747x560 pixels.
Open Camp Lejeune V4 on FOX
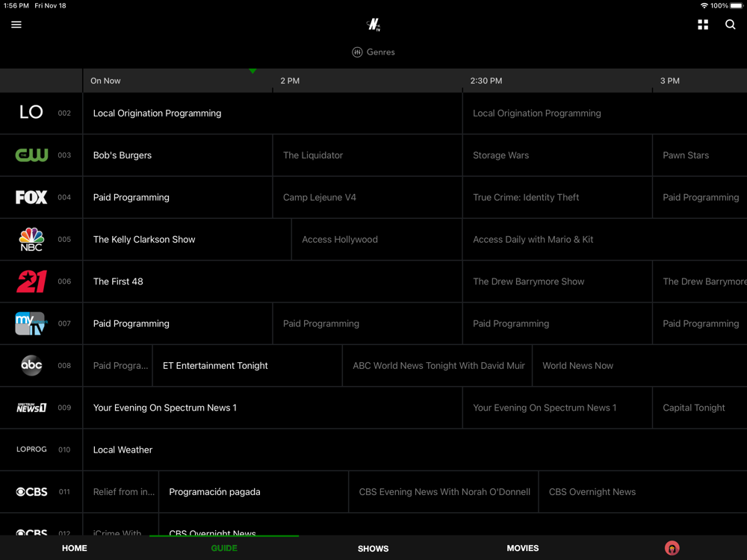(368, 197)
